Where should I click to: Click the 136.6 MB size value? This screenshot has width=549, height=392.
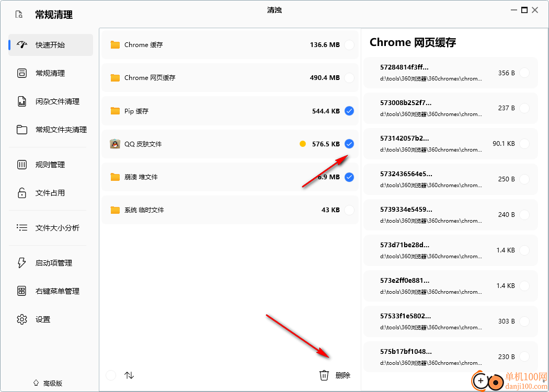325,45
